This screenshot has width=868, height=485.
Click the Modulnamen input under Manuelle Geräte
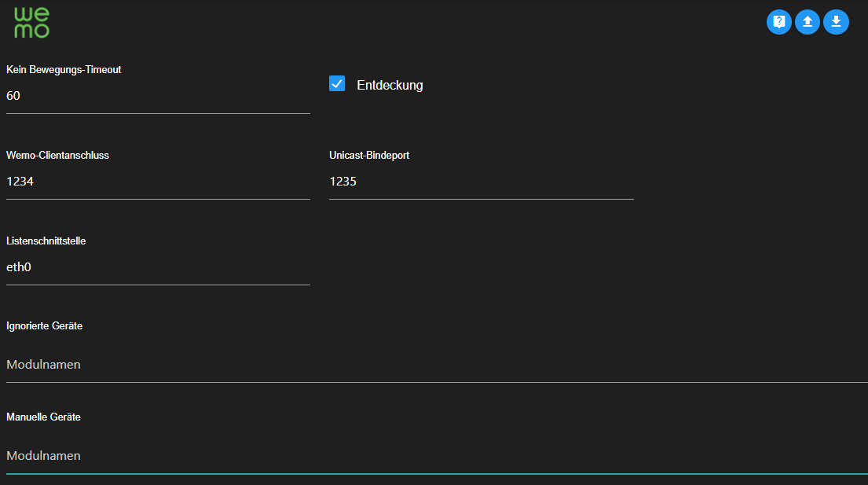pyautogui.click(x=437, y=456)
